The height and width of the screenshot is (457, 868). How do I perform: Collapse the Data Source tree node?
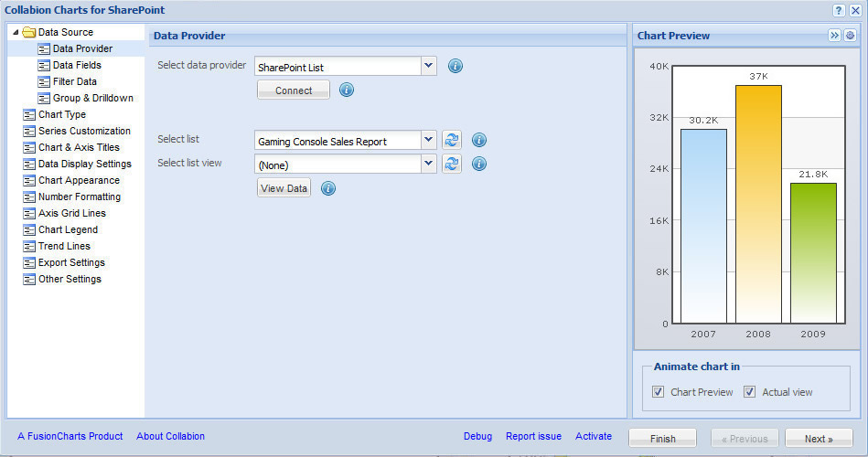16,32
